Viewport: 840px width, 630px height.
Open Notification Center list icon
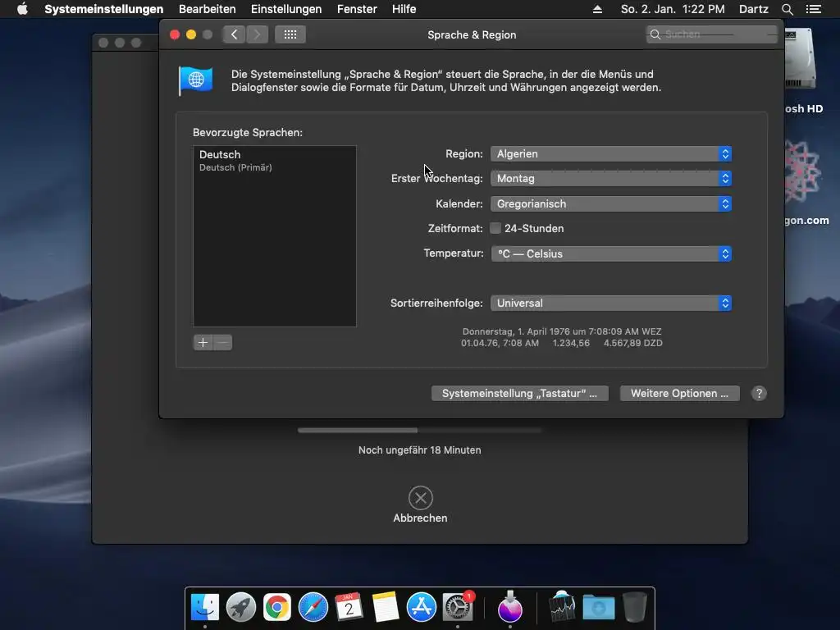pos(813,9)
